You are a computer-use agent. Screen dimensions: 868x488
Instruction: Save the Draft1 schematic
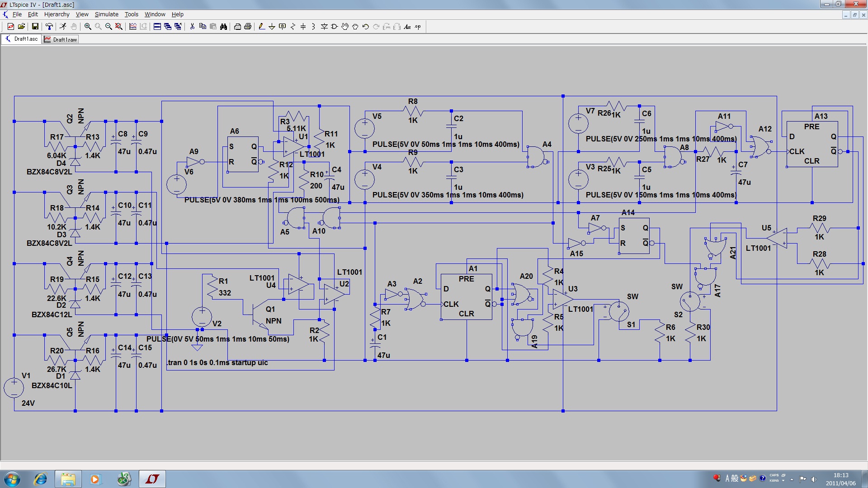point(35,27)
